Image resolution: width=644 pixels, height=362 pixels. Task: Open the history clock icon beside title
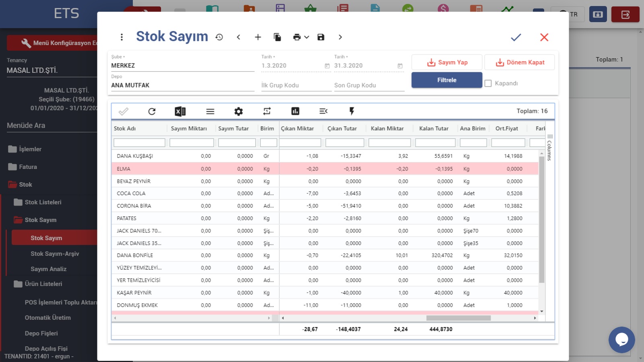[219, 37]
